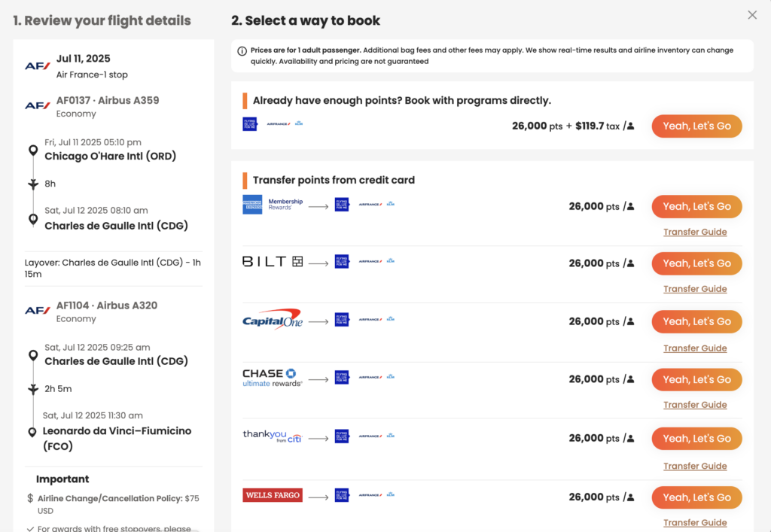Choose Yeah, Let's Go for Bilt transfer
The width and height of the screenshot is (771, 532).
(696, 264)
